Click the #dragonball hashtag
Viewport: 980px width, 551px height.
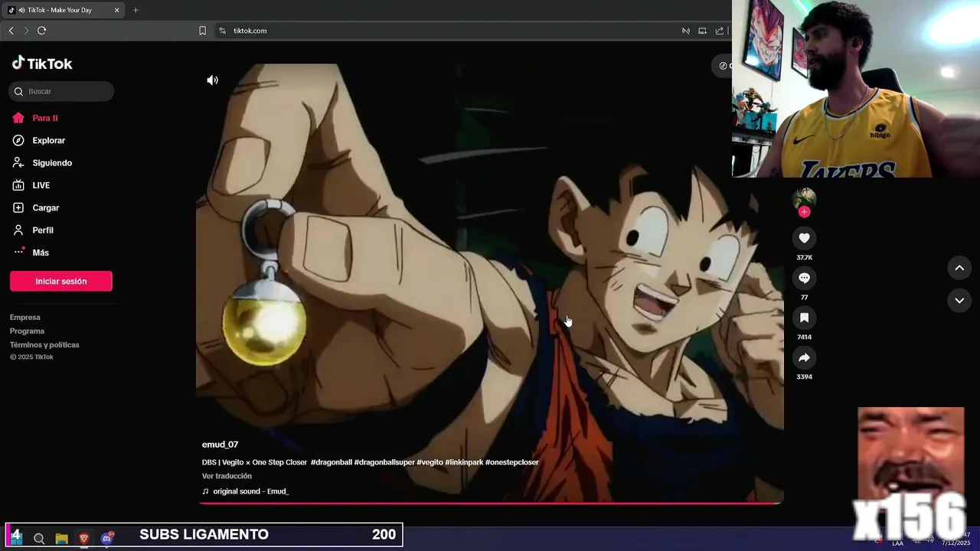point(332,462)
